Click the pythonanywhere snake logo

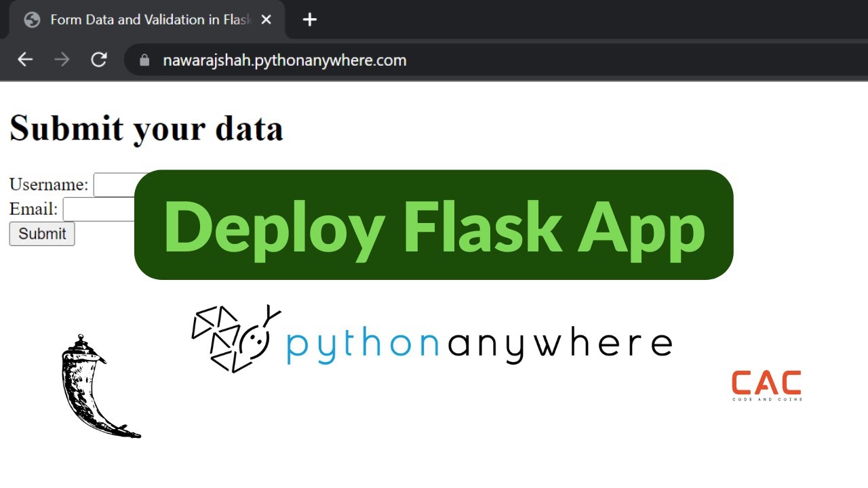point(236,338)
